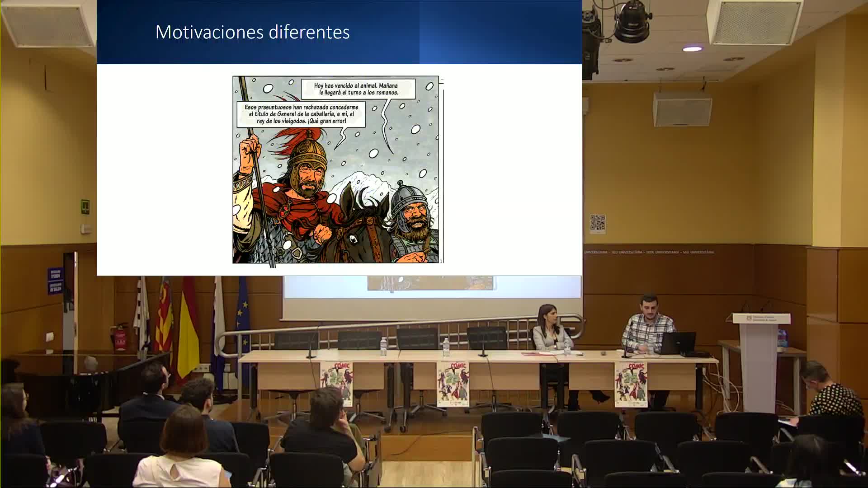Click the European Union flag
The height and width of the screenshot is (488, 868).
[243, 316]
